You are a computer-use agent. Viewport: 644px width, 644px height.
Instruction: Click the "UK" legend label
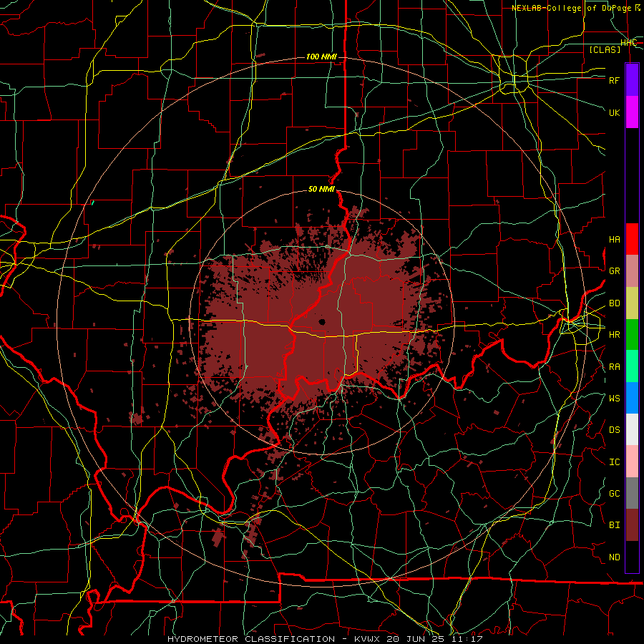614,112
